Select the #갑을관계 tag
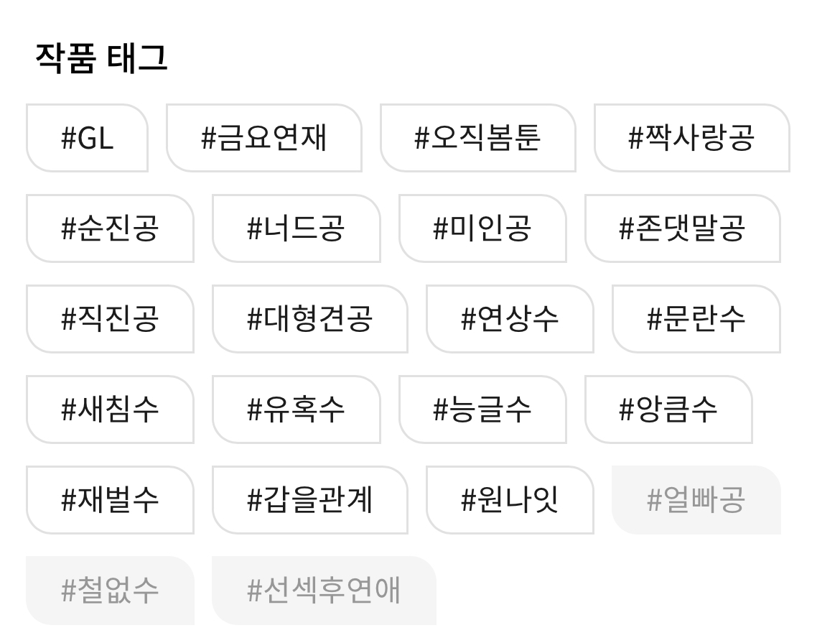The width and height of the screenshot is (840, 643). (x=309, y=500)
